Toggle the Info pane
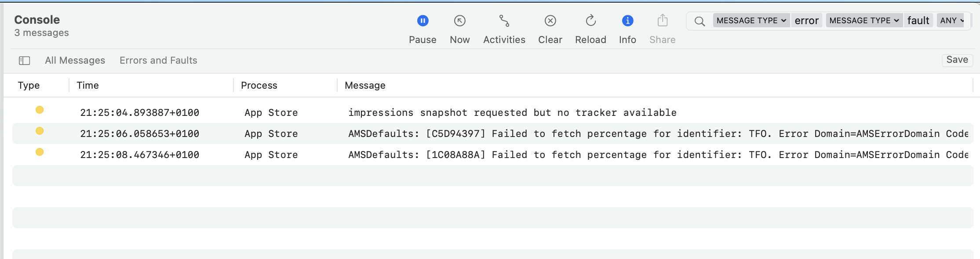Viewport: 980px width, 259px height. click(x=627, y=21)
